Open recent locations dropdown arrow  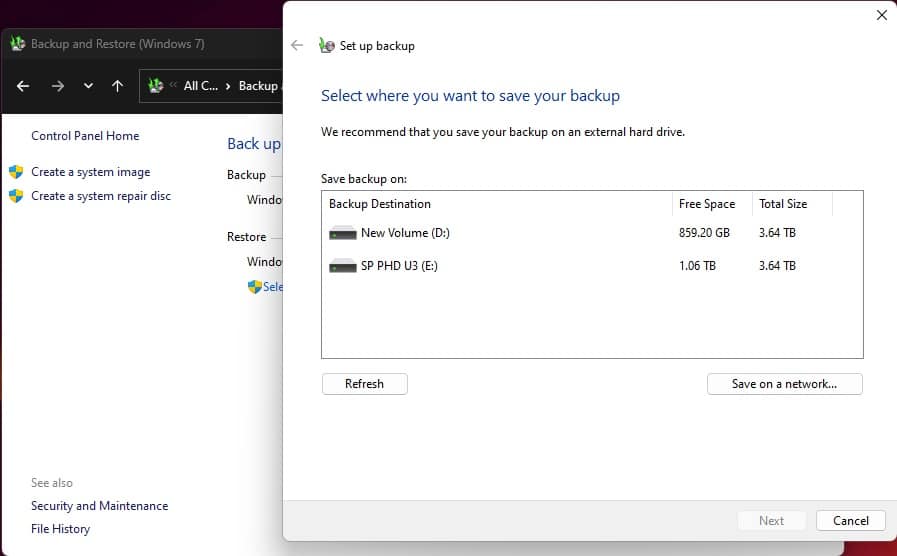pos(88,86)
